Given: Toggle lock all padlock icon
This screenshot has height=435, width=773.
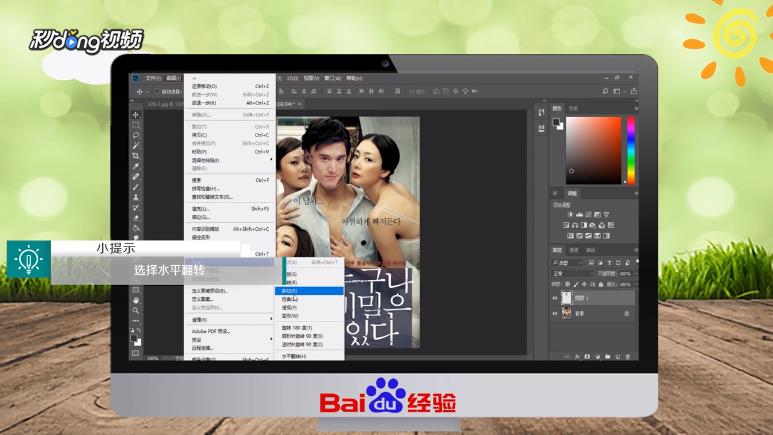Looking at the screenshot, I should (x=600, y=285).
